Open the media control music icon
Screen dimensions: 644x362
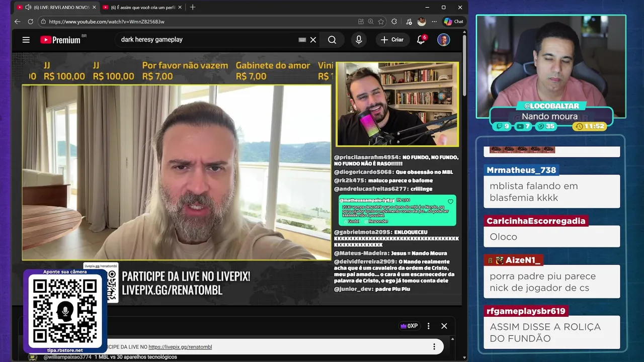(x=408, y=22)
